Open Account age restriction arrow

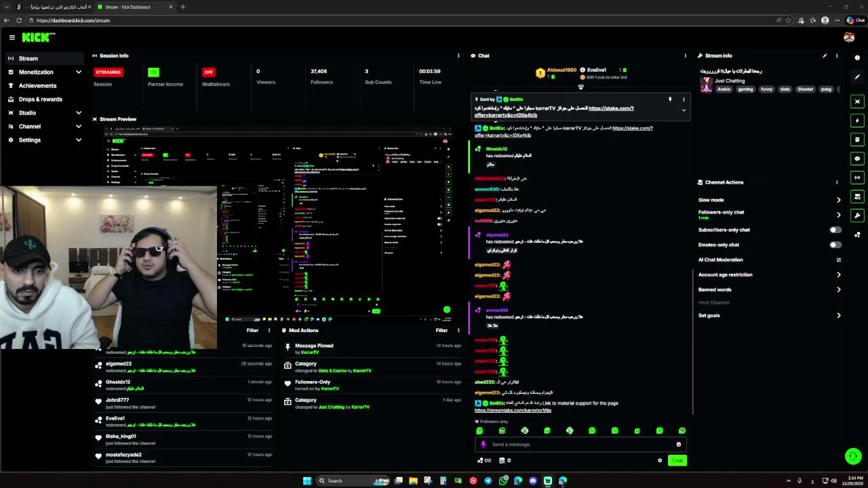839,274
